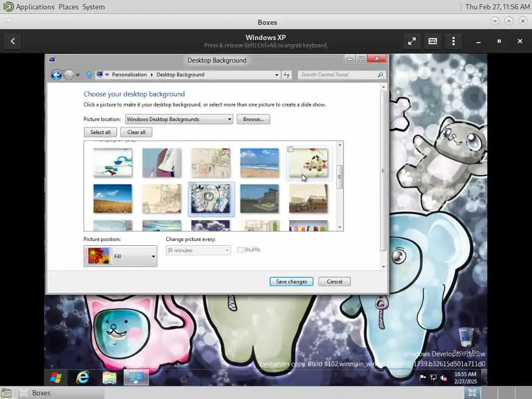The height and width of the screenshot is (399, 532).
Task: Select the dark clouds wallpaper thumbnail
Action: (x=210, y=225)
